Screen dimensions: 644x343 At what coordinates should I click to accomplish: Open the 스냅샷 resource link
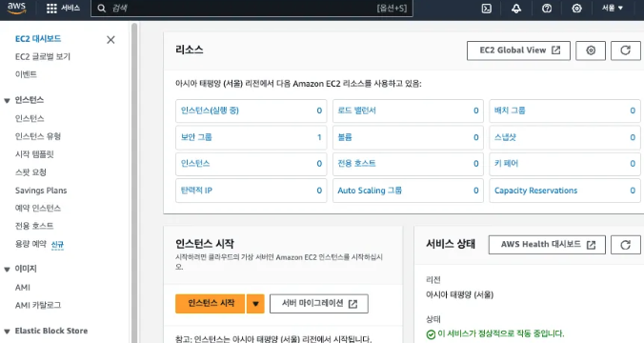coord(505,137)
